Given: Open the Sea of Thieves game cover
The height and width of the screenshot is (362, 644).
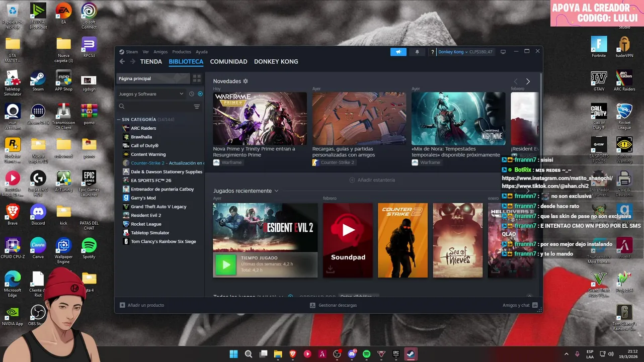Looking at the screenshot, I should (458, 240).
